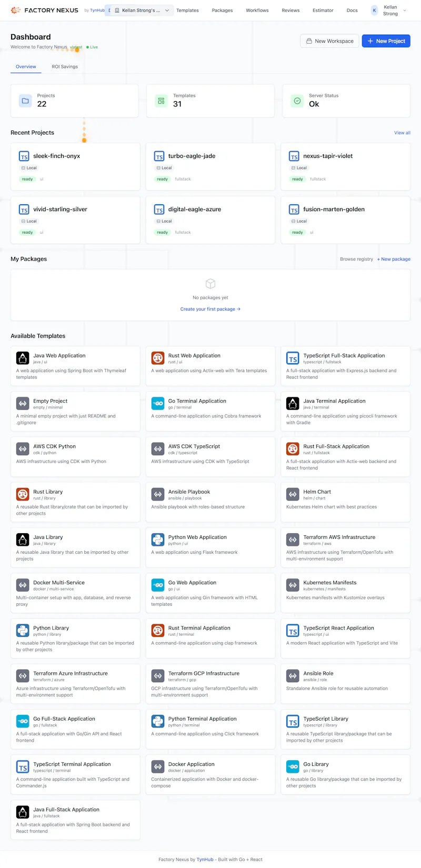This screenshot has width=421, height=868.
Task: Click the Server Status check icon
Action: click(297, 101)
